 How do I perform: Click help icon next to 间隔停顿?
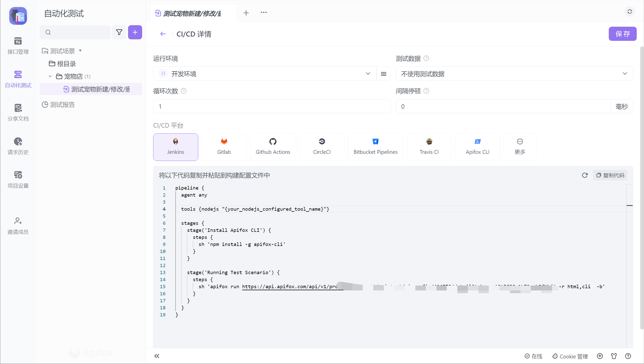426,91
